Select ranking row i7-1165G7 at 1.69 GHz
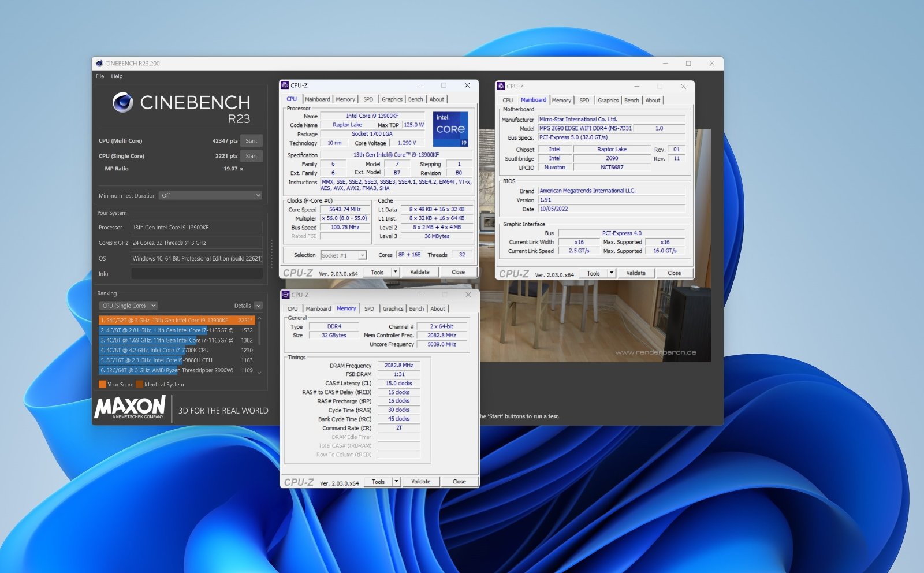Viewport: 924px width, 573px height. point(177,340)
